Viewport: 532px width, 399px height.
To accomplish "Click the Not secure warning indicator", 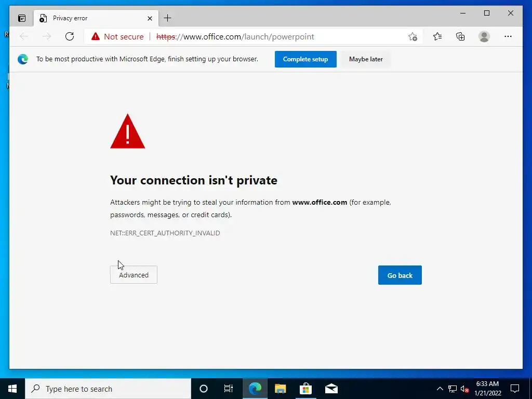I will 117,37.
